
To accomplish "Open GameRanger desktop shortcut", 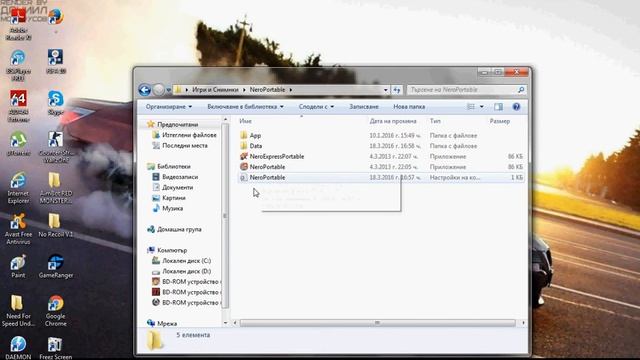I will pos(56,265).
